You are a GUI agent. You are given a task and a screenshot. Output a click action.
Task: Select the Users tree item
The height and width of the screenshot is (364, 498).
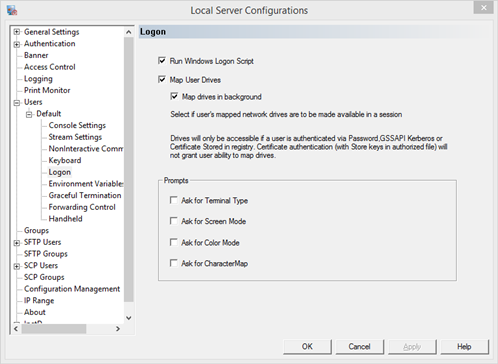pyautogui.click(x=33, y=102)
